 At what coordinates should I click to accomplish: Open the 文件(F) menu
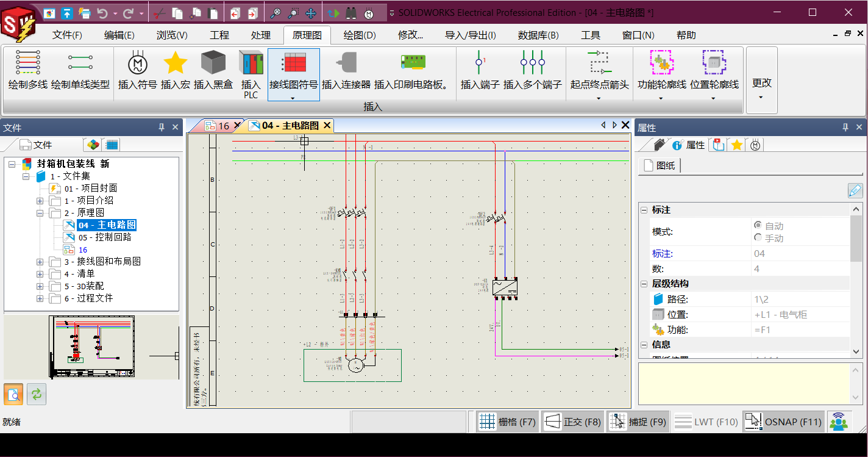pos(67,35)
